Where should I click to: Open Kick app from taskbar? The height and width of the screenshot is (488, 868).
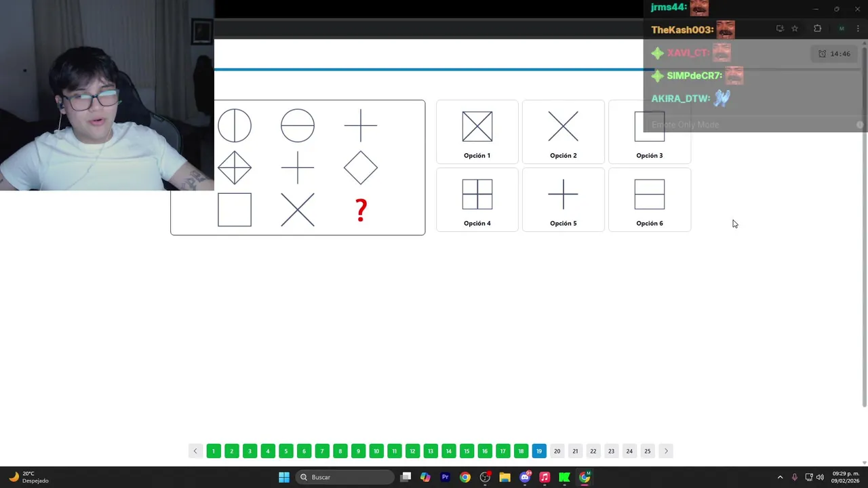click(564, 477)
